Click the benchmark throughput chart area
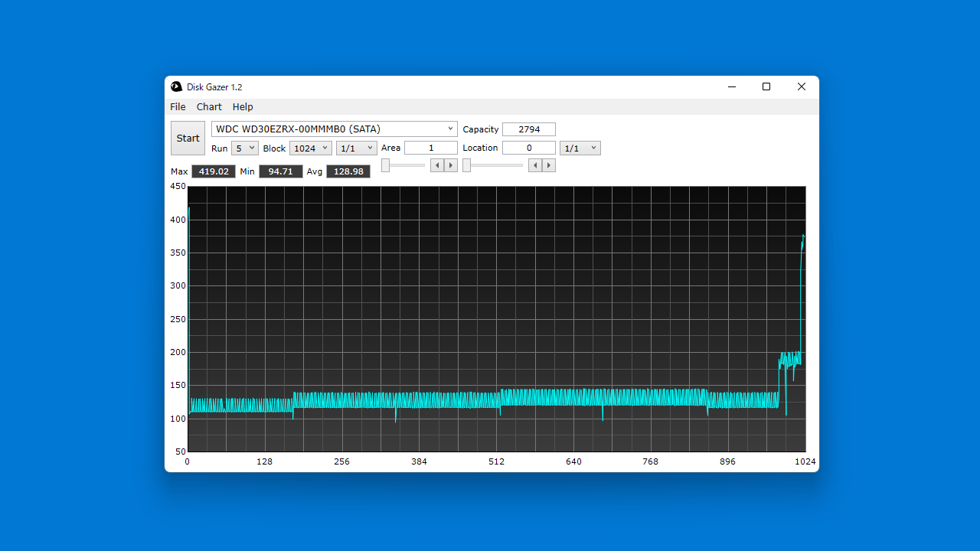This screenshot has width=980, height=551. (496, 318)
